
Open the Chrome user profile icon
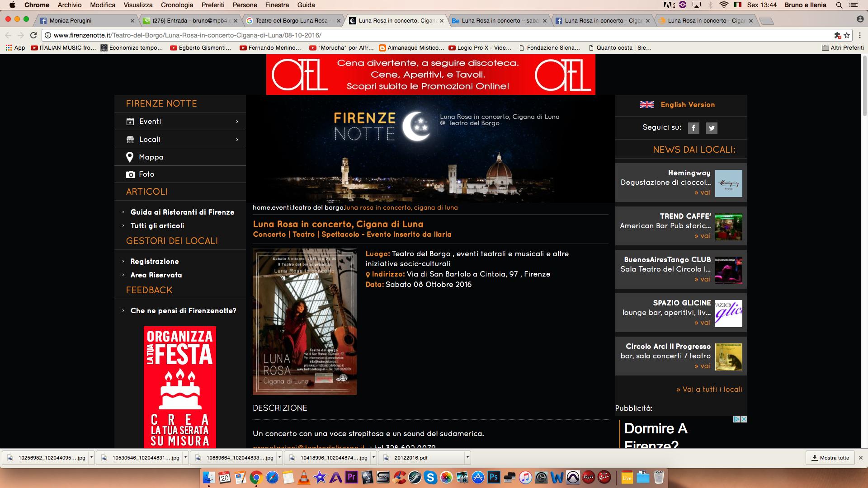(x=860, y=19)
